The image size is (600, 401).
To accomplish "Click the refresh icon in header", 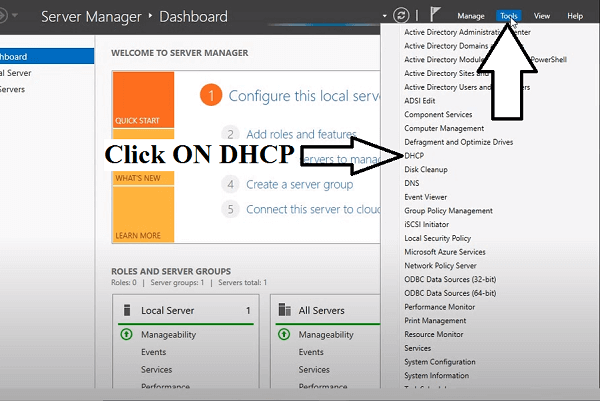I will pyautogui.click(x=401, y=15).
